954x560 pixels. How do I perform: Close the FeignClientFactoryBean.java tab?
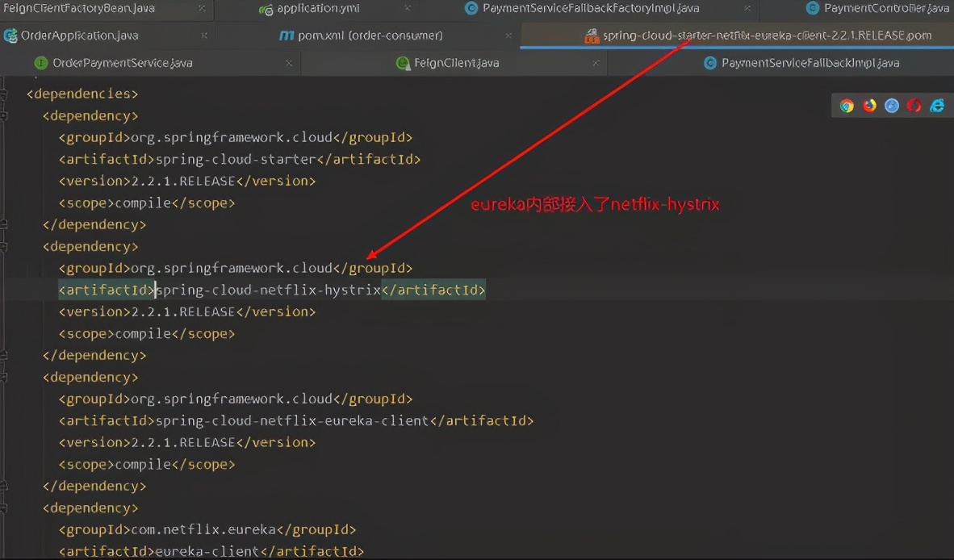tap(203, 9)
